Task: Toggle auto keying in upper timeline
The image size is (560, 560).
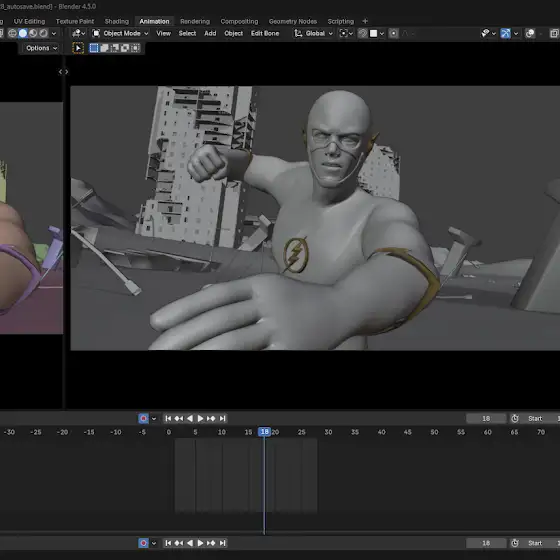Action: [x=144, y=418]
